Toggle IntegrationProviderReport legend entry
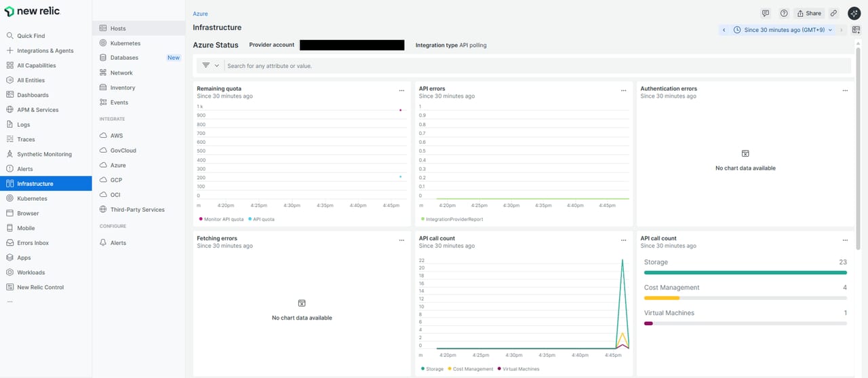This screenshot has height=378, width=868. (x=454, y=219)
